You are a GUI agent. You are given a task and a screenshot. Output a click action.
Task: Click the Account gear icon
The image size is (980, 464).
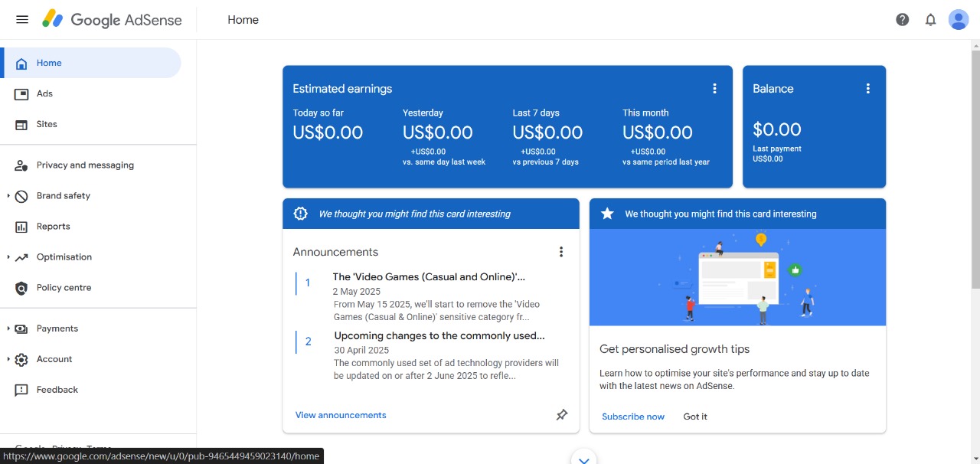21,360
